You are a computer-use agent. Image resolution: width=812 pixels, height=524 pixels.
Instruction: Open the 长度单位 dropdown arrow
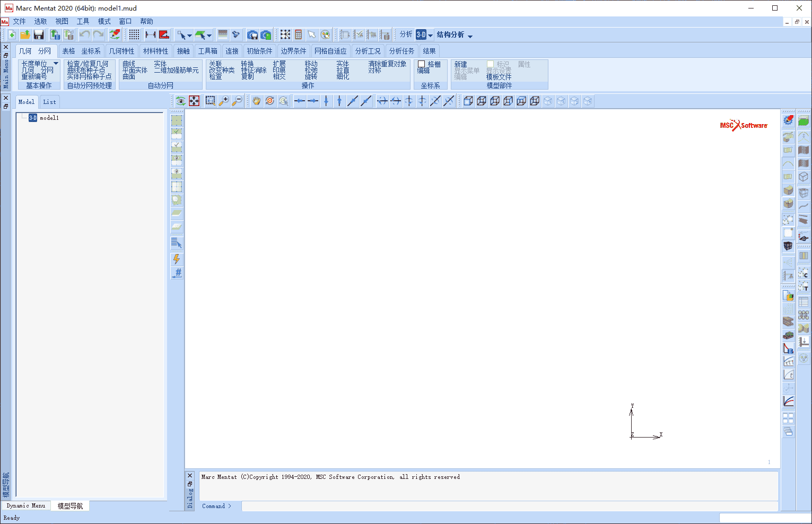[56, 64]
